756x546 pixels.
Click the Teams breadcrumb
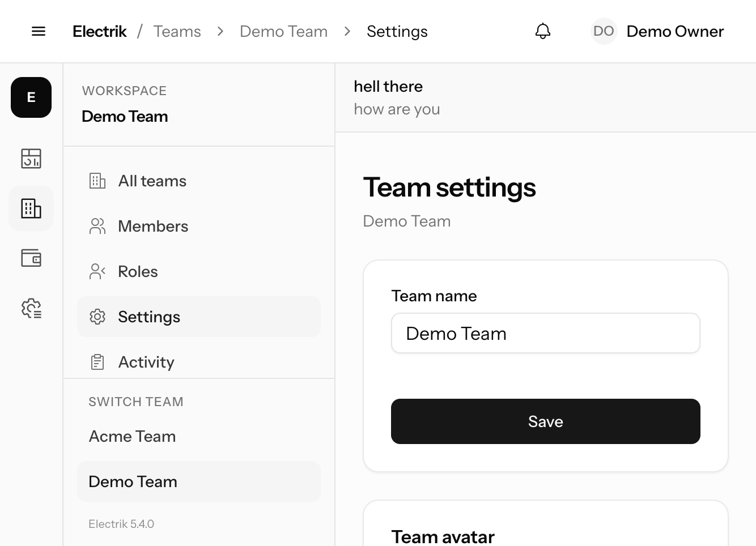click(177, 31)
